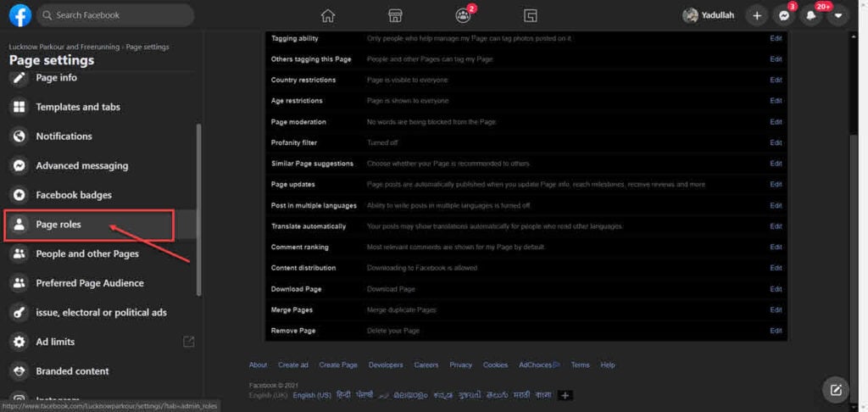Edit Translate automatically setting

776,226
